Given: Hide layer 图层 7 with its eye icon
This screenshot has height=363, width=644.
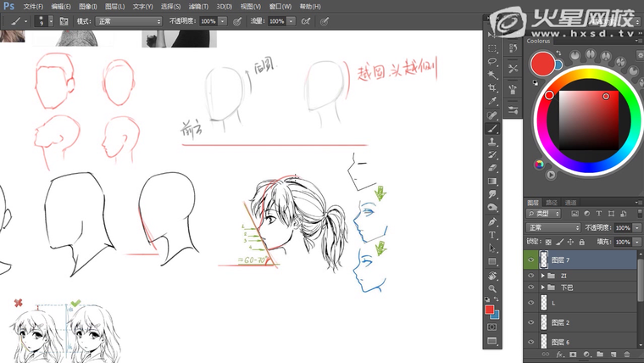Looking at the screenshot, I should (x=531, y=260).
